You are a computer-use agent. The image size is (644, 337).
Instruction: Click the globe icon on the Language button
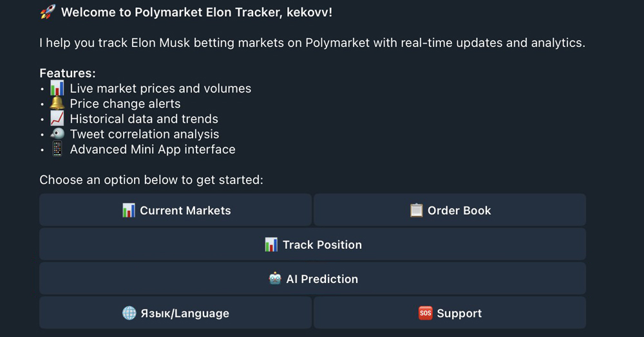click(x=129, y=313)
